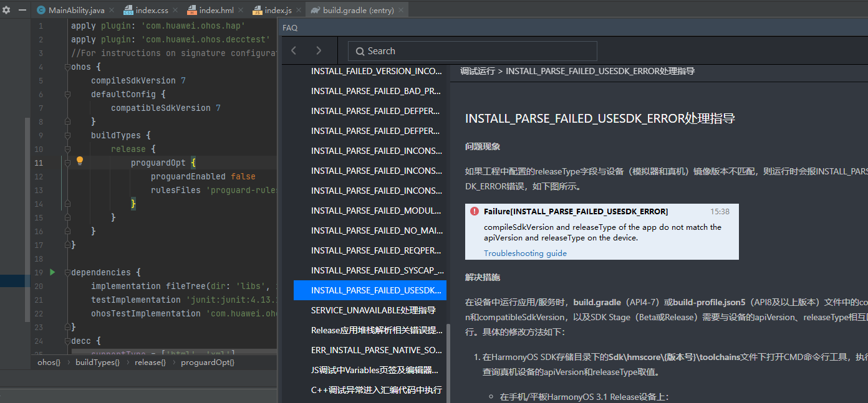Click the INSTALL_PARSE_FAILED_USESDK_ERROR处理指导 heading

click(x=600, y=118)
